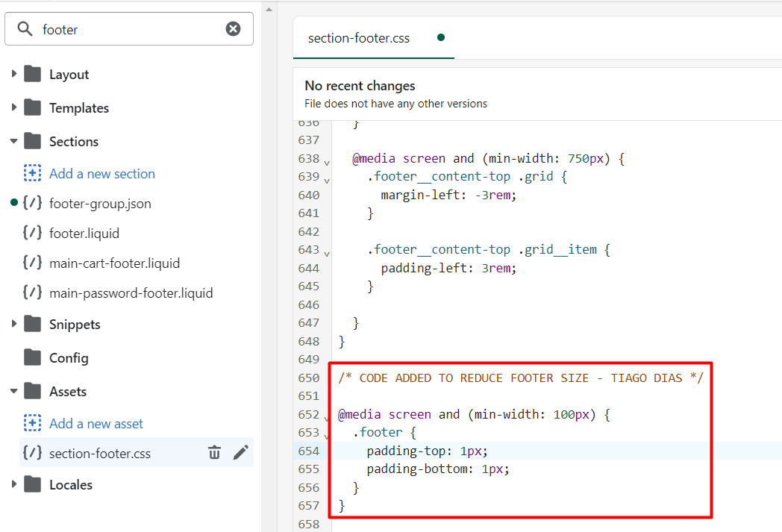
Task: Click the Add a new section link
Action: (x=101, y=173)
